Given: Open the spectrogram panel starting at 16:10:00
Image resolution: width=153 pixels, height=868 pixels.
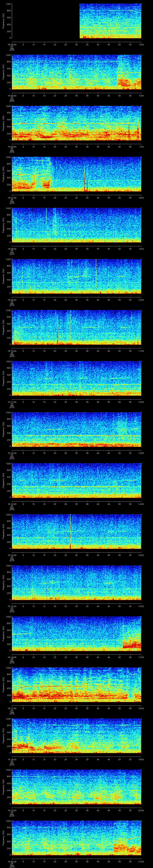Looking at the screenshot, I should 77,327.
